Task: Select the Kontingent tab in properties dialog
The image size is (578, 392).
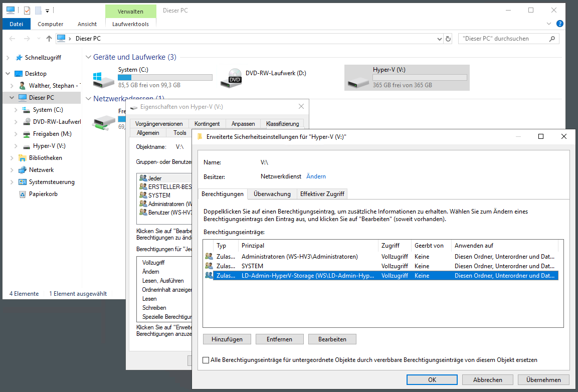Action: [x=207, y=123]
